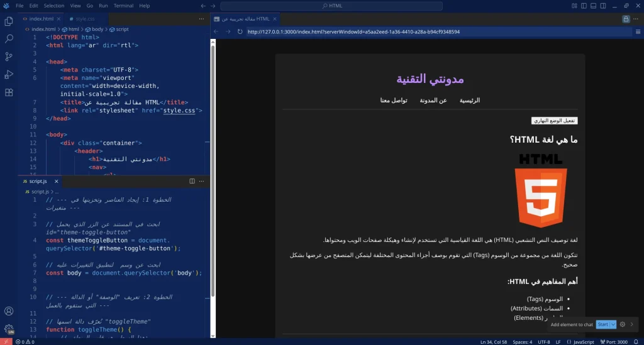Open the Explorer view in the activity bar
Screen dimensions: 644x345
point(9,21)
